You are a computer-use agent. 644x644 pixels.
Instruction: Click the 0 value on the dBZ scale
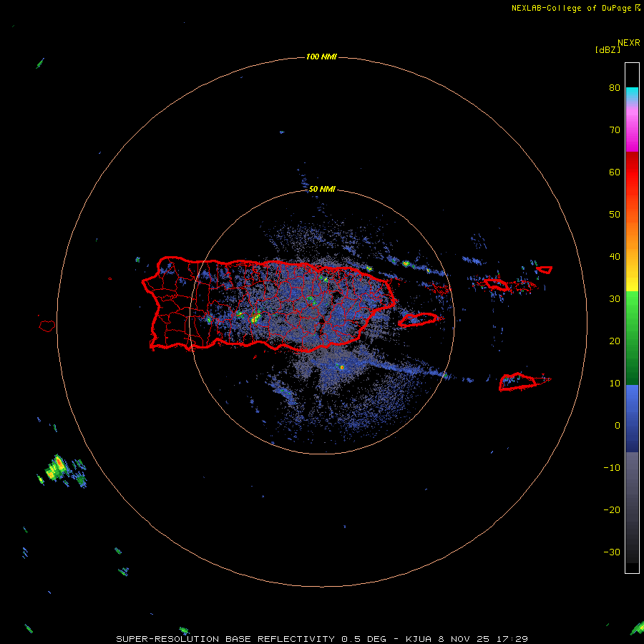(x=618, y=426)
